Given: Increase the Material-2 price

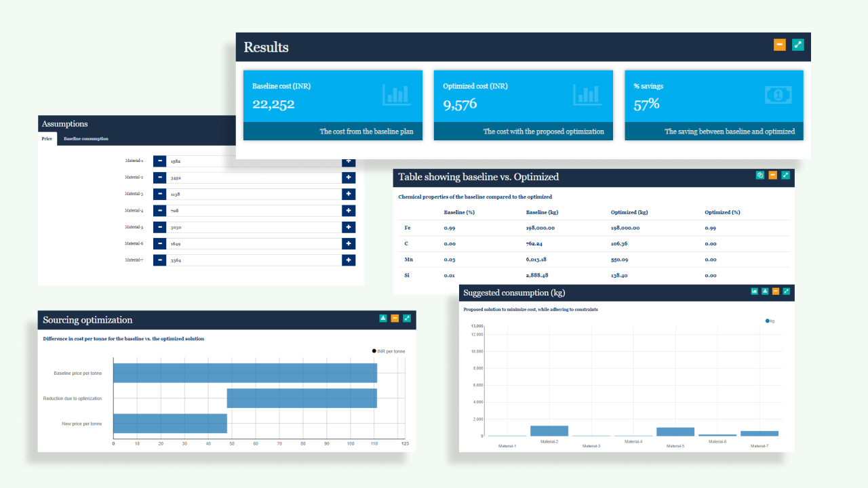Looking at the screenshot, I should [x=349, y=178].
